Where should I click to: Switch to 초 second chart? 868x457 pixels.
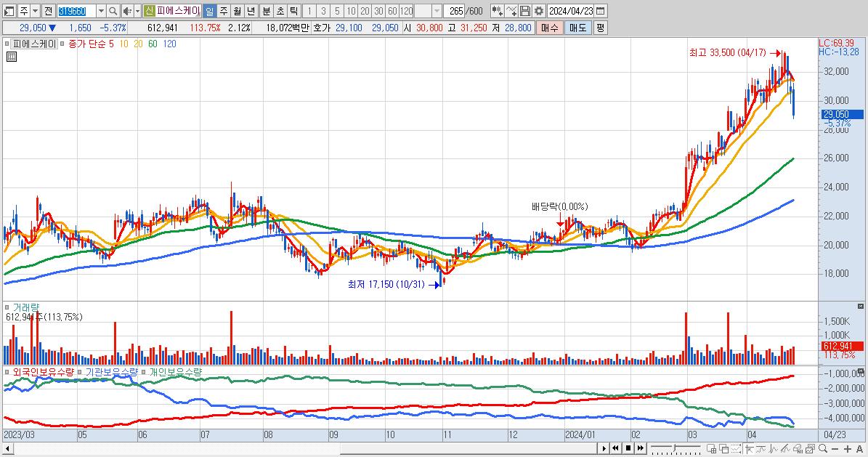tap(280, 10)
